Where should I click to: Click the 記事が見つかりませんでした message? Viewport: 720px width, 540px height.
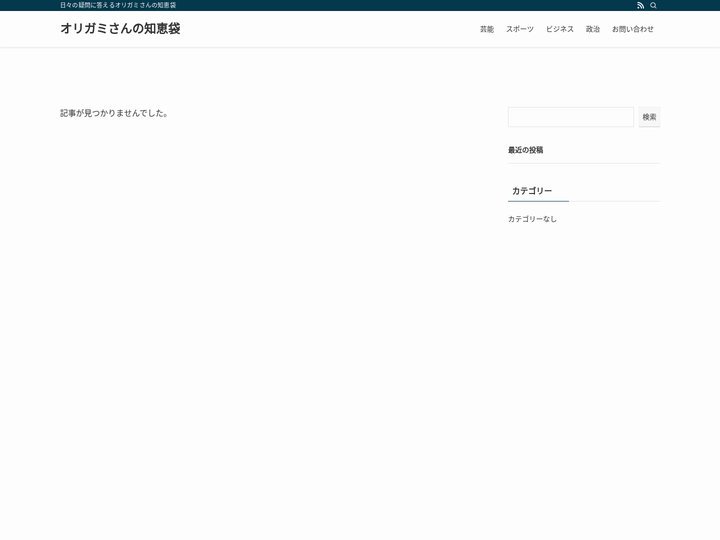point(114,113)
